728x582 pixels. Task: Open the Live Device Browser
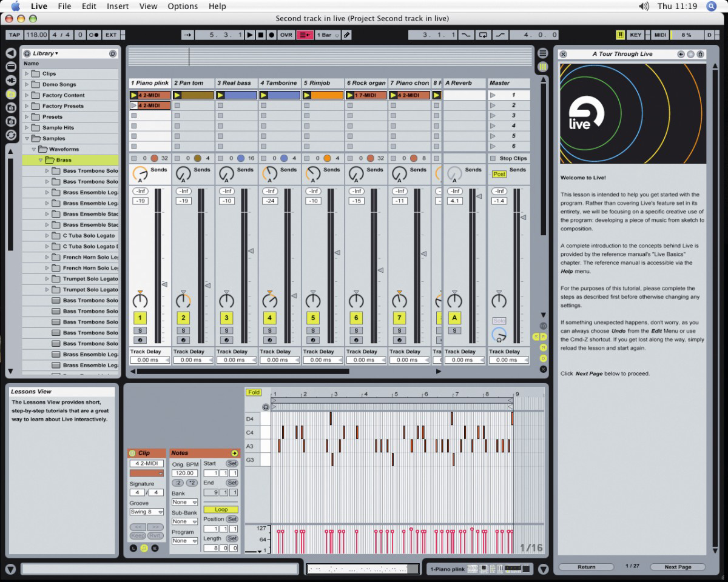coord(11,66)
